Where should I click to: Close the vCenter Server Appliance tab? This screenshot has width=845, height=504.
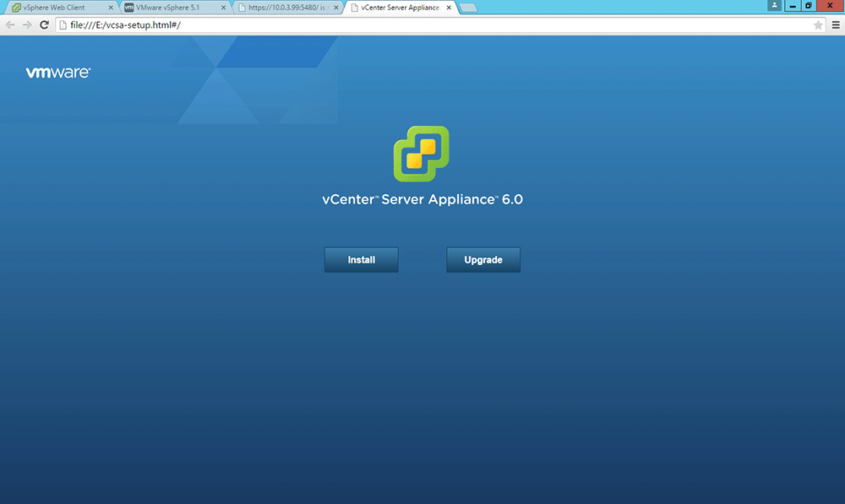(449, 8)
